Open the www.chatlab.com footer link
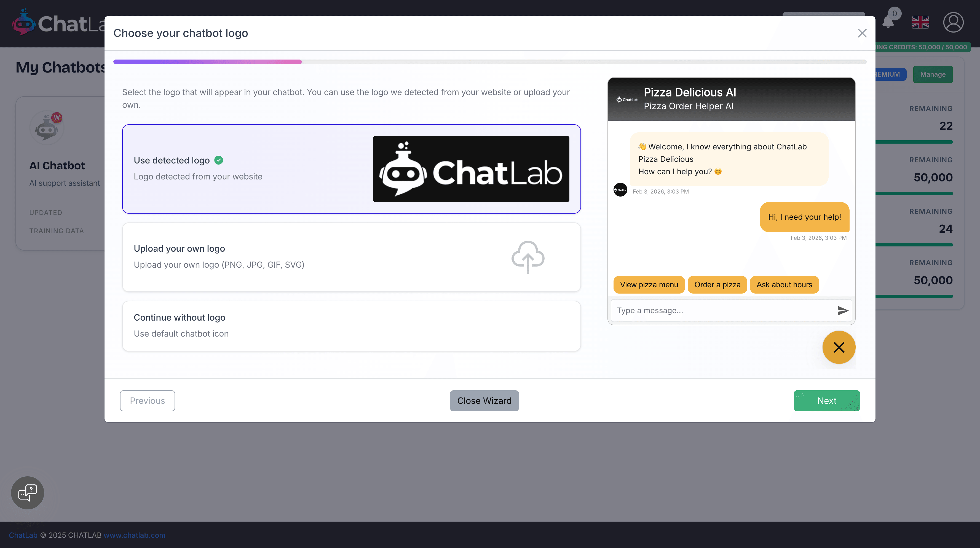980x548 pixels. [x=134, y=535]
